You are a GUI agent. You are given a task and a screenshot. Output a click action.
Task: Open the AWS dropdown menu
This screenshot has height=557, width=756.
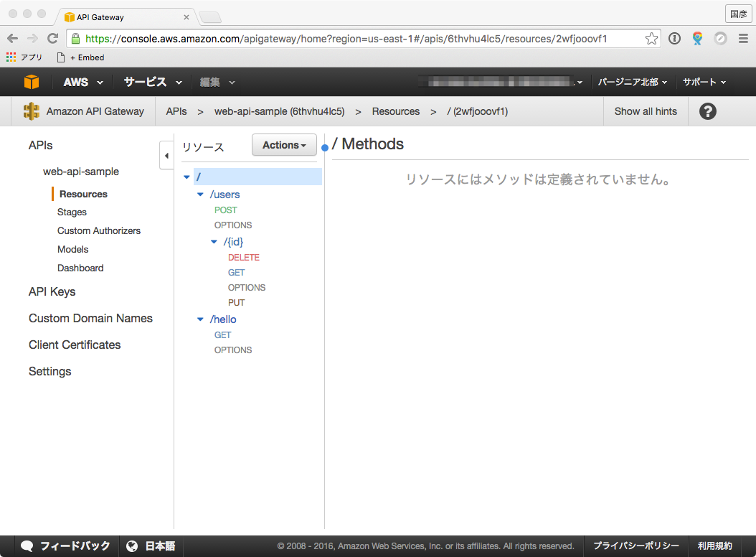pos(83,82)
